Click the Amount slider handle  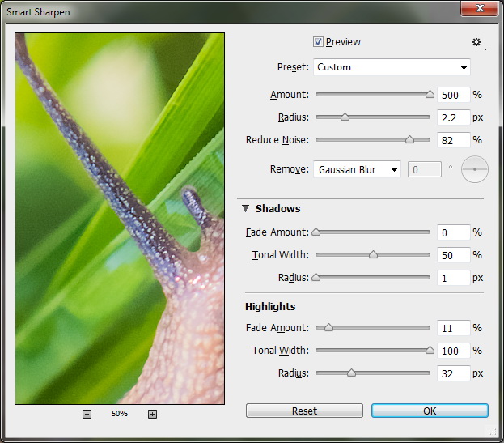(x=430, y=94)
